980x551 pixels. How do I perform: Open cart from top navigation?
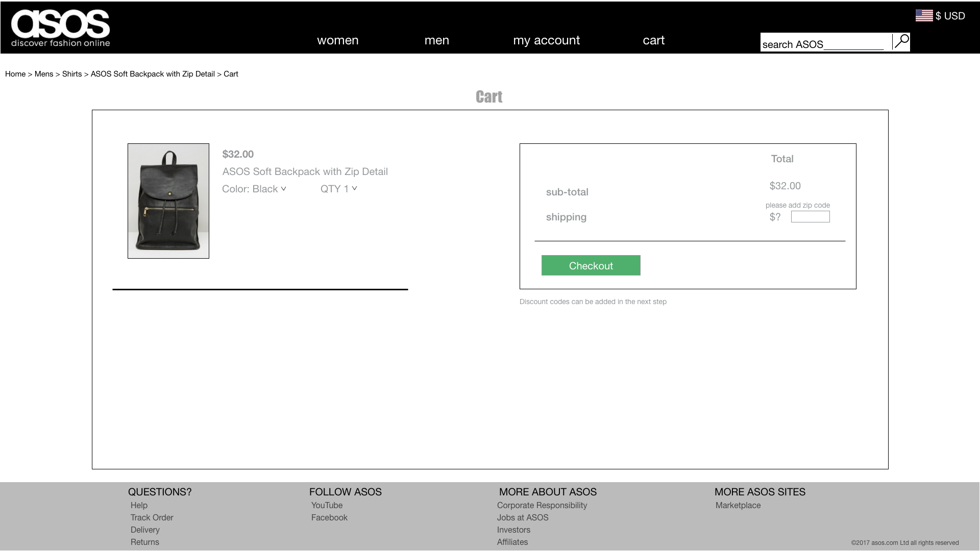point(653,40)
